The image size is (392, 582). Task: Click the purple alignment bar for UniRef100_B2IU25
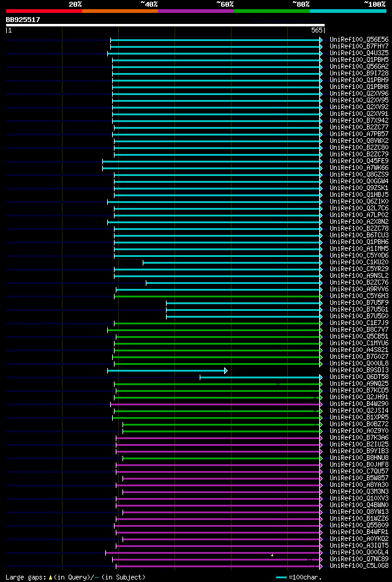pyautogui.click(x=219, y=445)
